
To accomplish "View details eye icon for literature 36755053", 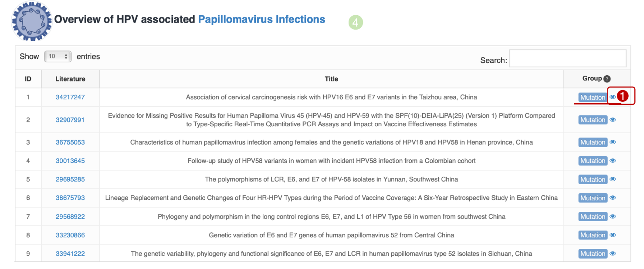I will [x=613, y=142].
